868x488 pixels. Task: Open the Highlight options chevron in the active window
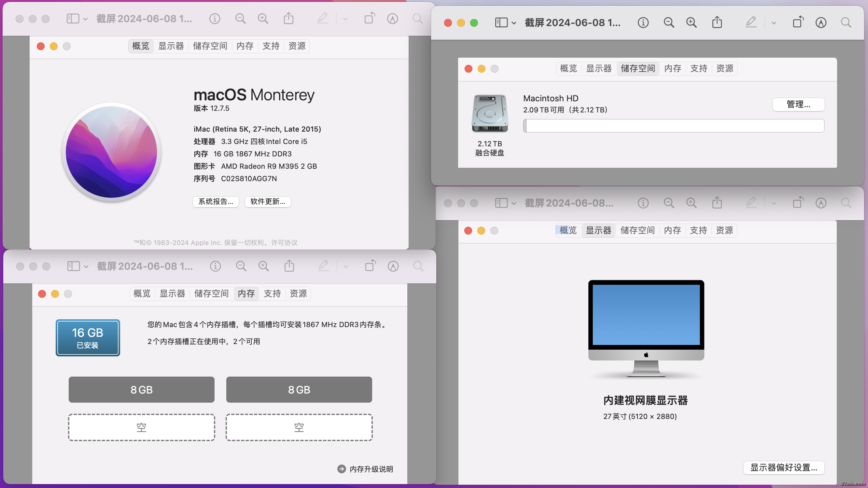[x=774, y=23]
